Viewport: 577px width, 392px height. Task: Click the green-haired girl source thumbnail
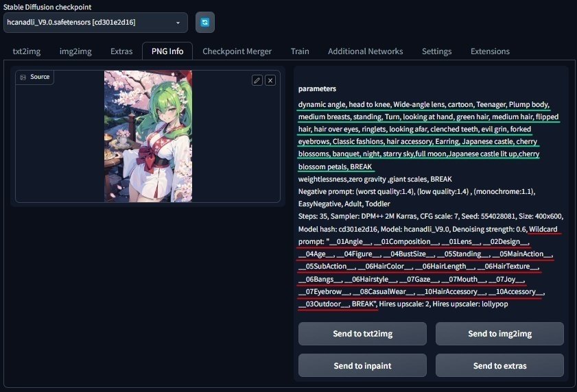tap(148, 136)
